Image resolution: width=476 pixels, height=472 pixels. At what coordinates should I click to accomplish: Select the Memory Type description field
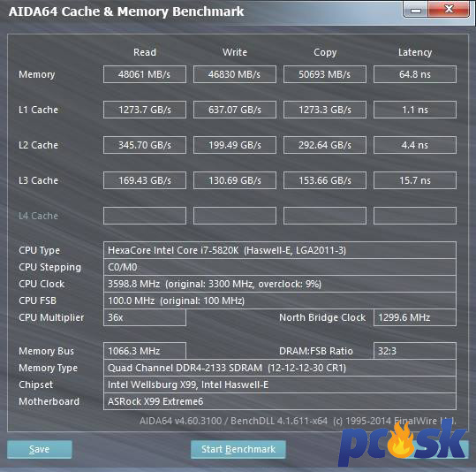(280, 368)
